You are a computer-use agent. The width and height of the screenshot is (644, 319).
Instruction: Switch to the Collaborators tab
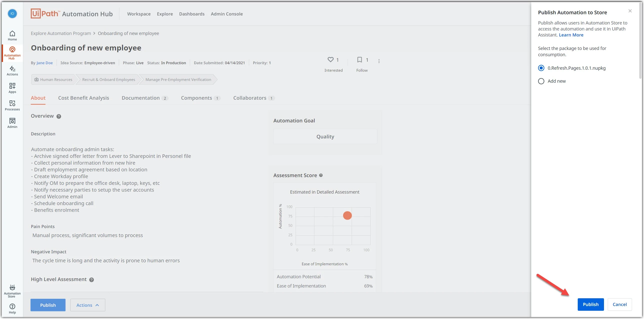pyautogui.click(x=254, y=98)
